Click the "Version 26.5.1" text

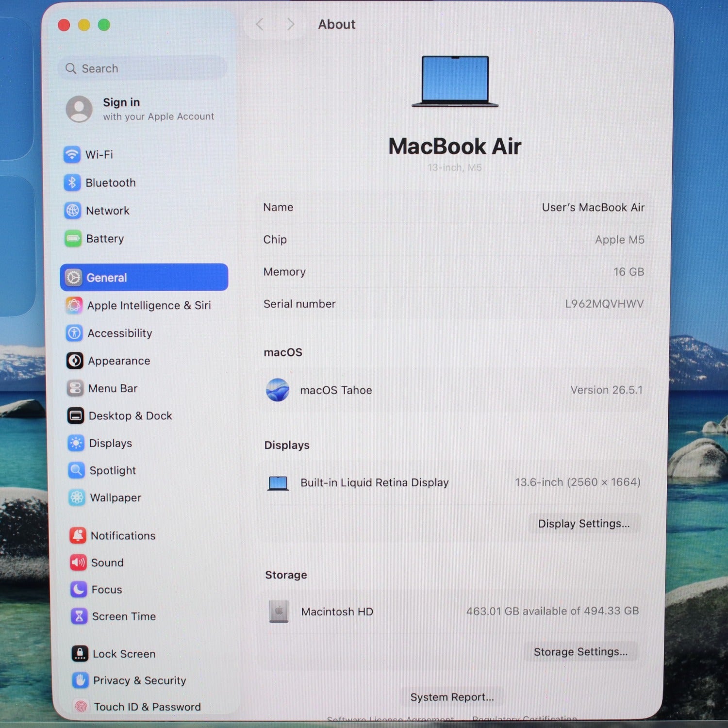tap(607, 390)
